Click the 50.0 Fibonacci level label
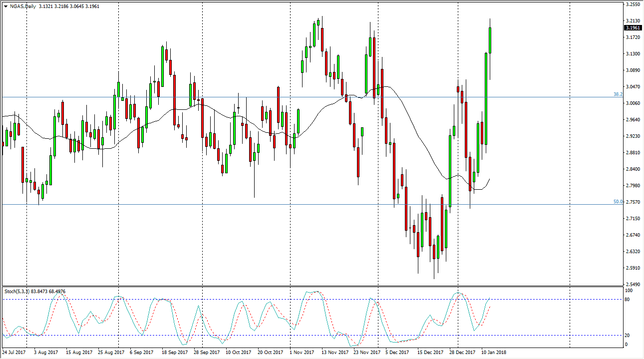The image size is (644, 359). tap(617, 202)
